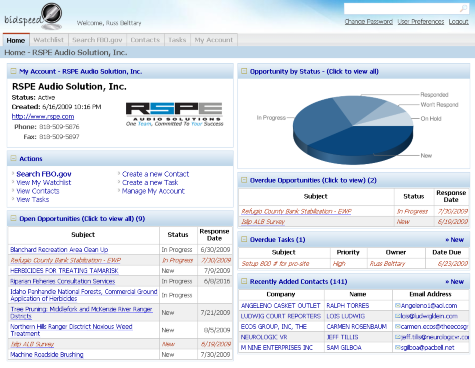
Task: Switch to the Watchlist tab
Action: tap(49, 40)
